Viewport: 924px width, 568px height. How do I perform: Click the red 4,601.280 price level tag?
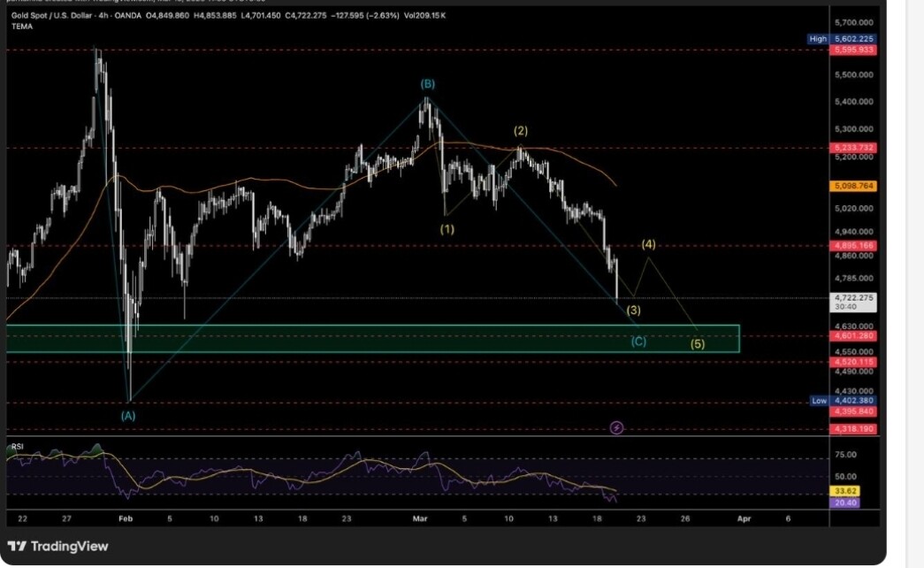[853, 335]
